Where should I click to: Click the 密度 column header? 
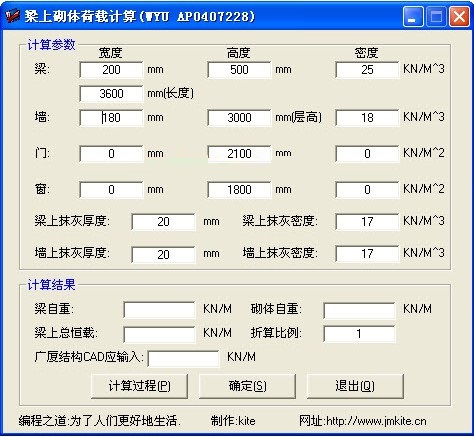pos(366,53)
